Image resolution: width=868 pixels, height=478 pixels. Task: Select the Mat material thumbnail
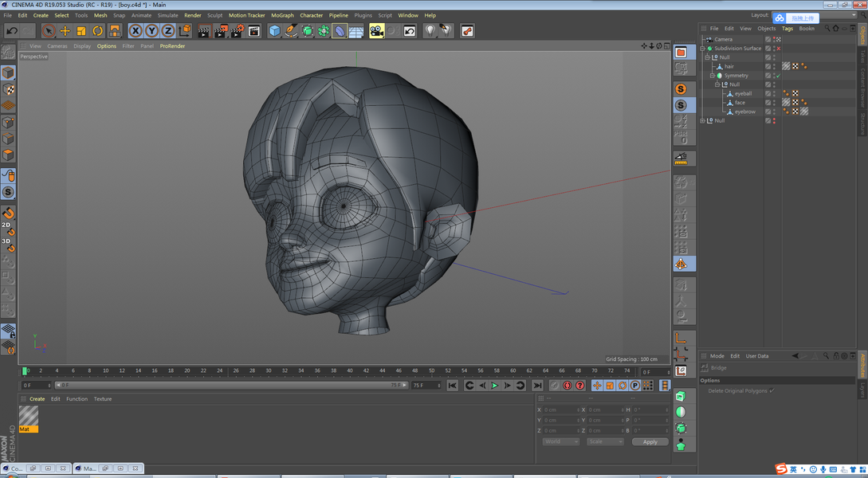(29, 416)
